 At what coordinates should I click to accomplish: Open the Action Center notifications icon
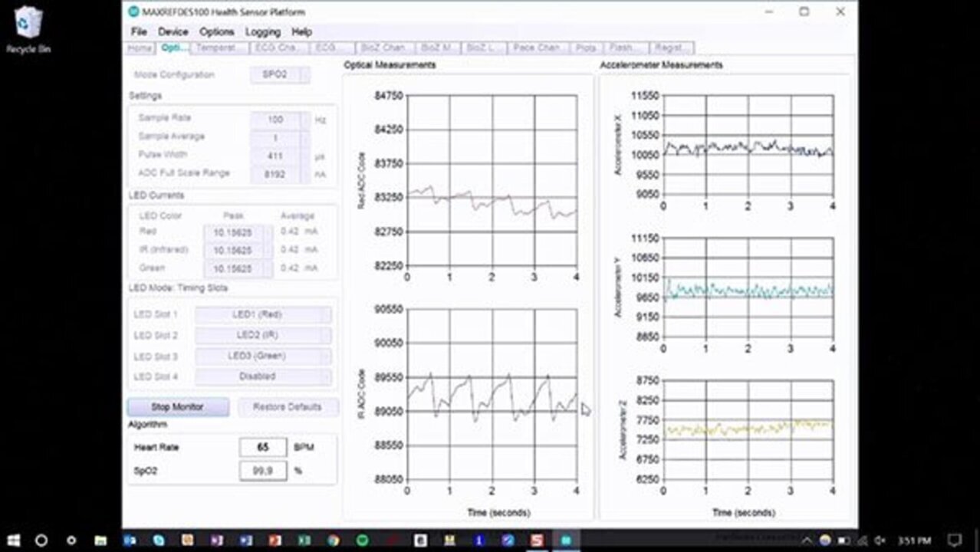955,540
